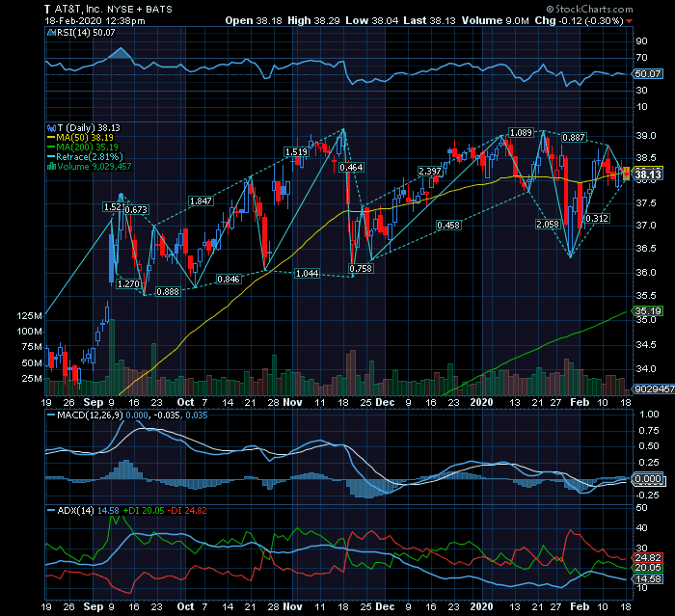Click the 1.089 retrace label
The width and height of the screenshot is (675, 616).
tap(521, 133)
